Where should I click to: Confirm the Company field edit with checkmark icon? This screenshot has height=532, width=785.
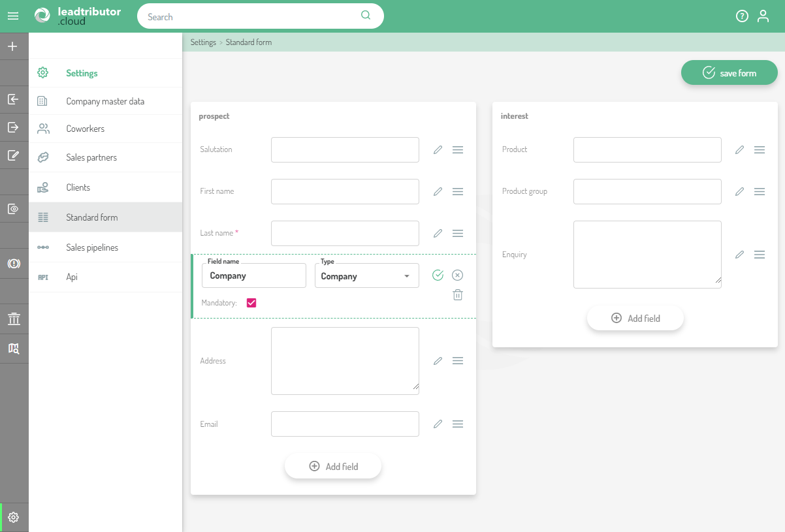(438, 275)
